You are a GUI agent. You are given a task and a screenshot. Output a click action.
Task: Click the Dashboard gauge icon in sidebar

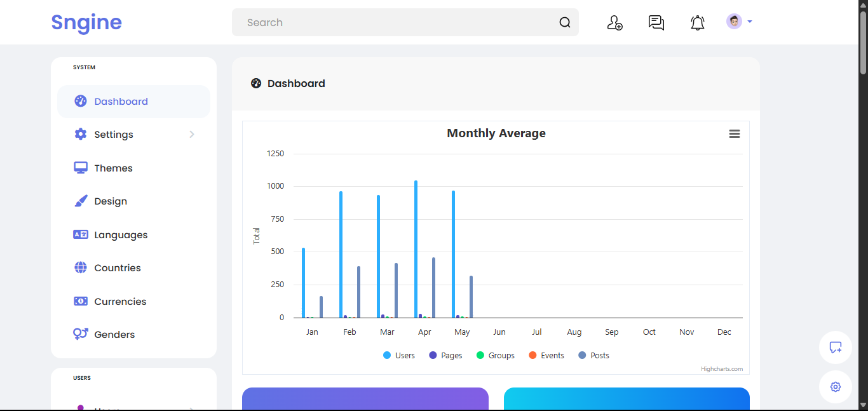point(81,101)
